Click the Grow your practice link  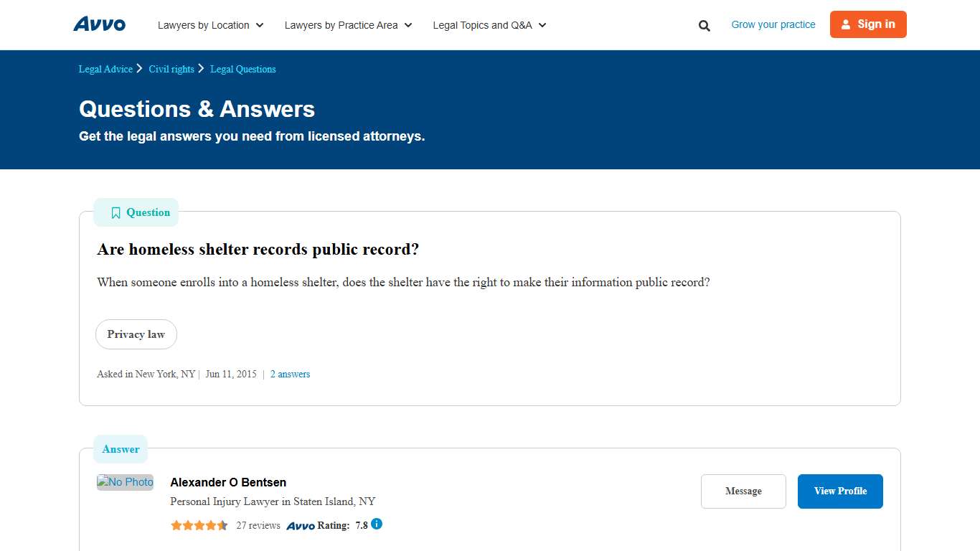point(773,24)
